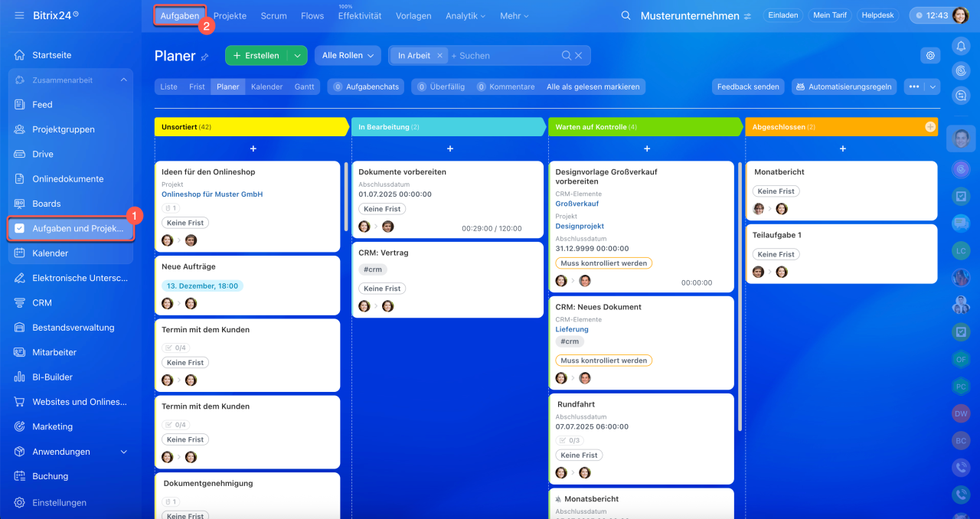Open the planner settings gear icon
The image size is (980, 519).
click(930, 55)
